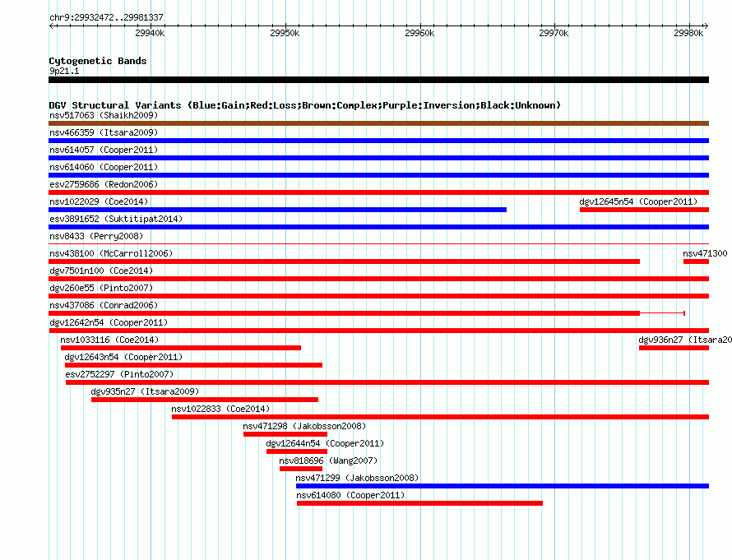Click the Cytogenetic Bands track title
The image size is (732, 560).
point(98,61)
